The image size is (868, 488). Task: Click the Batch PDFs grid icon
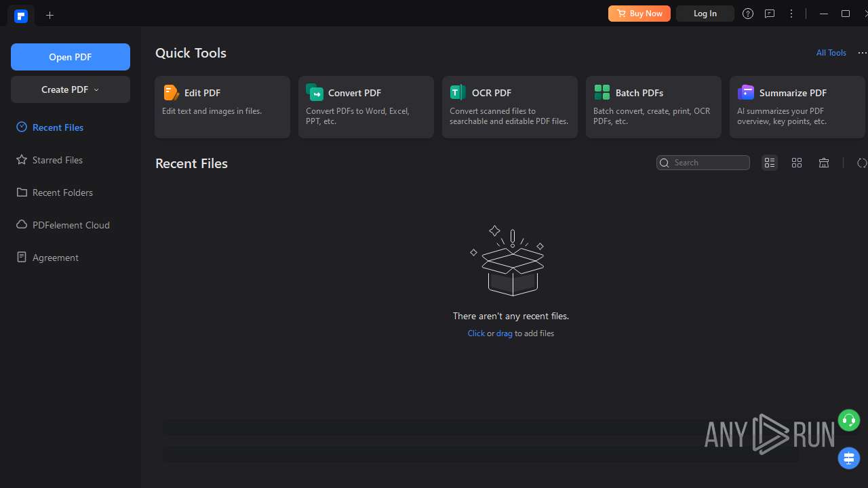(602, 92)
